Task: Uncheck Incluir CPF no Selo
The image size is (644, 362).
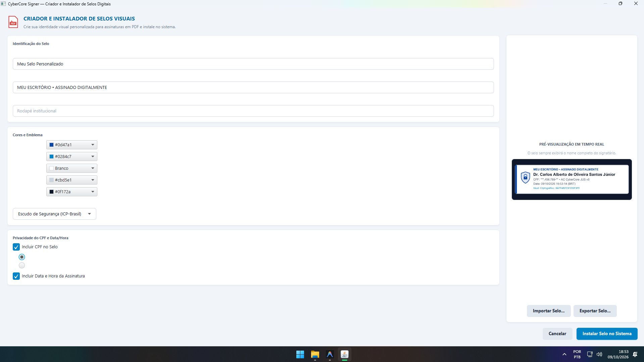Action: click(16, 247)
